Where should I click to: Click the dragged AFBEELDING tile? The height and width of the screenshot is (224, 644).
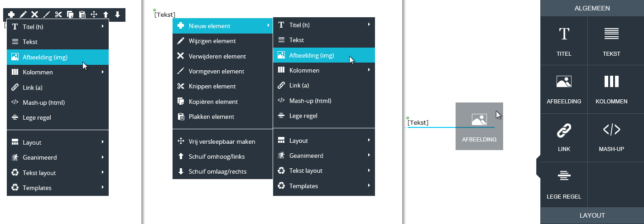point(479,126)
